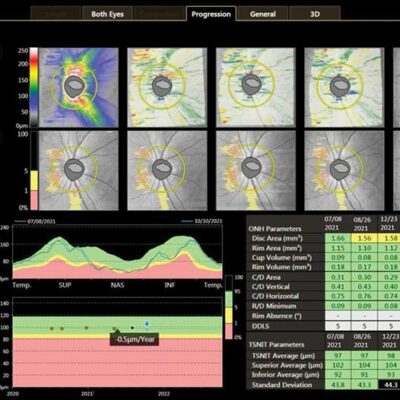Click the 0–250 µm thickness color scale
Image resolution: width=400 pixels, height=400 pixels.
[x=34, y=87]
